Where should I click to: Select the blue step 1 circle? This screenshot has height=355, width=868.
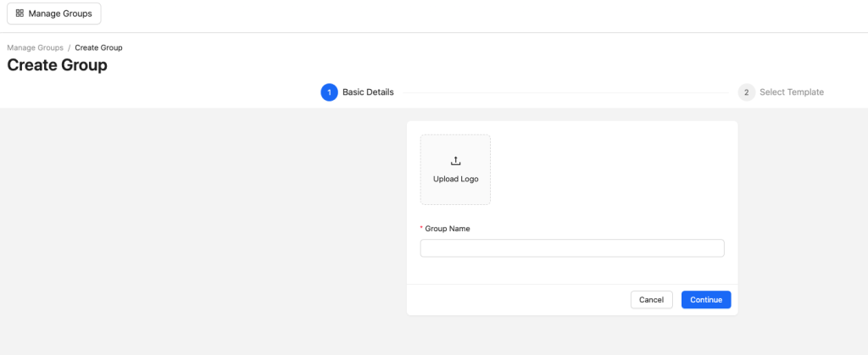329,92
